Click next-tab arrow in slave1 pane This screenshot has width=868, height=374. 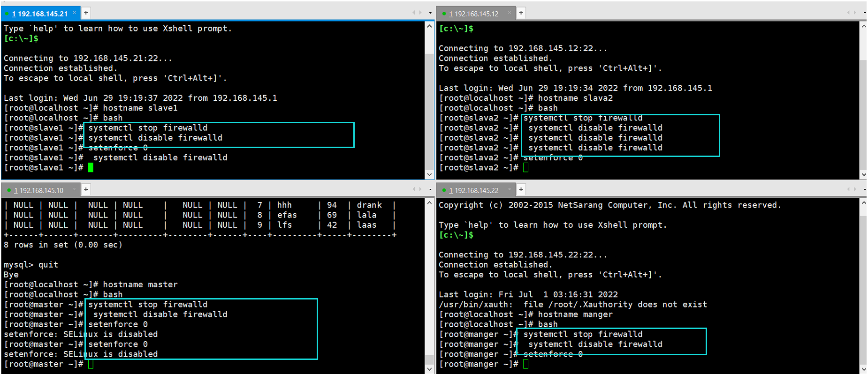click(420, 13)
